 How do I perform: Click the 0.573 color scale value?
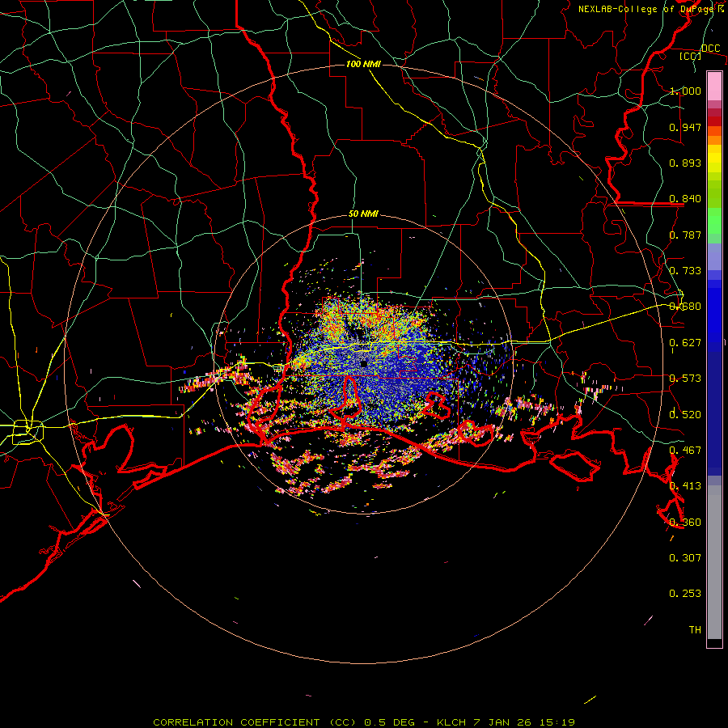pyautogui.click(x=685, y=379)
